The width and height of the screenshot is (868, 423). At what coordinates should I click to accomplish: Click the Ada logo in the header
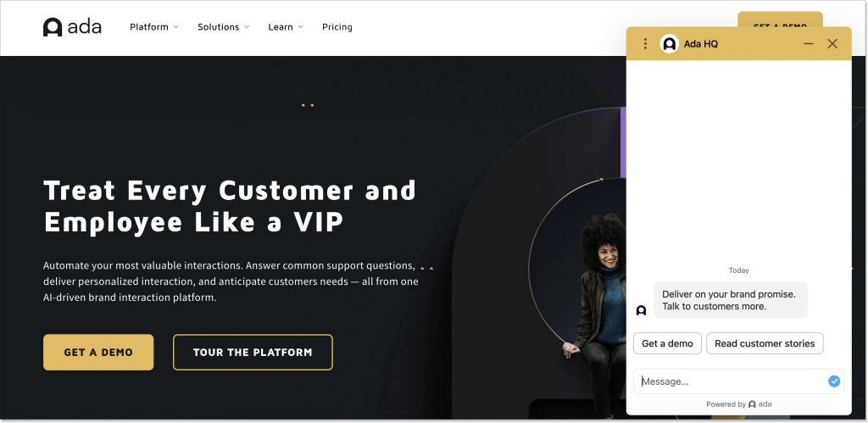(73, 27)
